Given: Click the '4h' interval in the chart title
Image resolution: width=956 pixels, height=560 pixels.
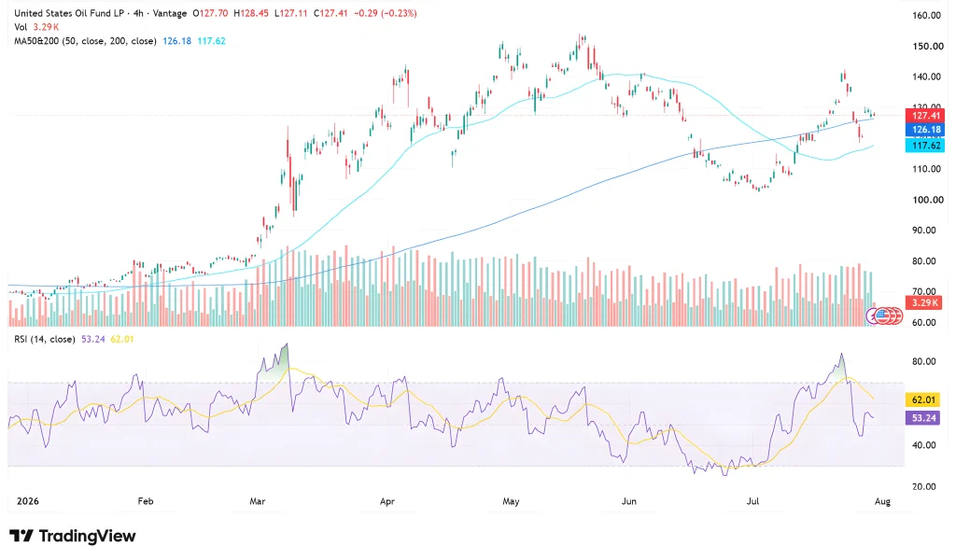Looking at the screenshot, I should click(x=138, y=13).
